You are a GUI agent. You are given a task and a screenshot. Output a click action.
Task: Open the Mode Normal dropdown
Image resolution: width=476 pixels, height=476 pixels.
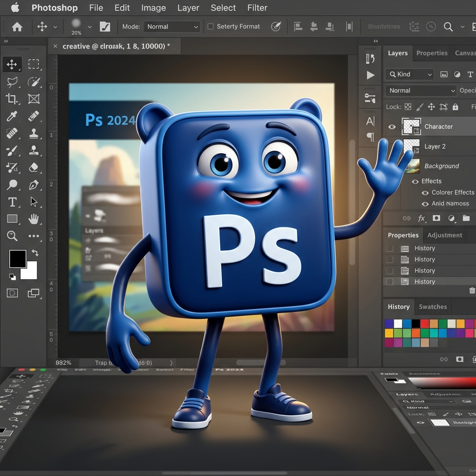click(172, 26)
